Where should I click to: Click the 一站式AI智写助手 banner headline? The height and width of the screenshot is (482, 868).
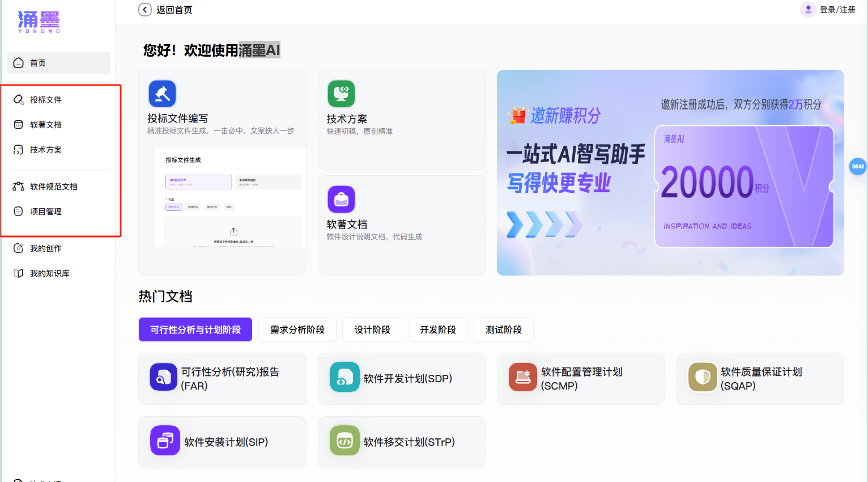click(576, 154)
